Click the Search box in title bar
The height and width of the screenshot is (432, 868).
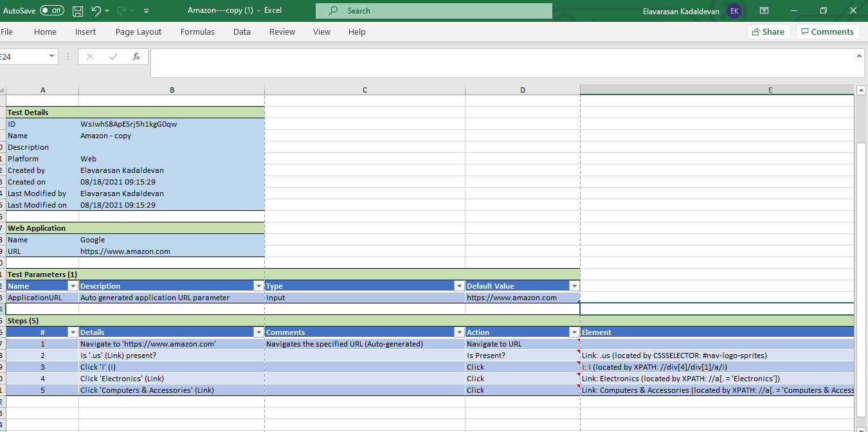coord(433,11)
